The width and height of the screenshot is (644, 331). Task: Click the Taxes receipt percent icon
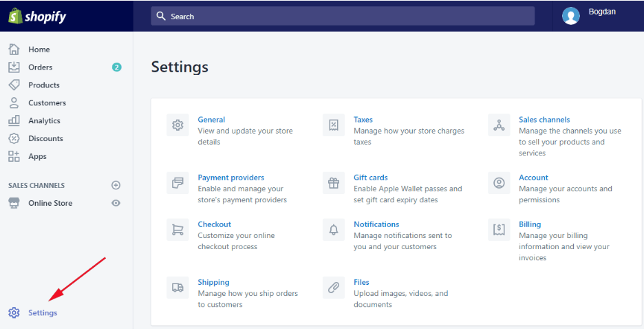334,125
